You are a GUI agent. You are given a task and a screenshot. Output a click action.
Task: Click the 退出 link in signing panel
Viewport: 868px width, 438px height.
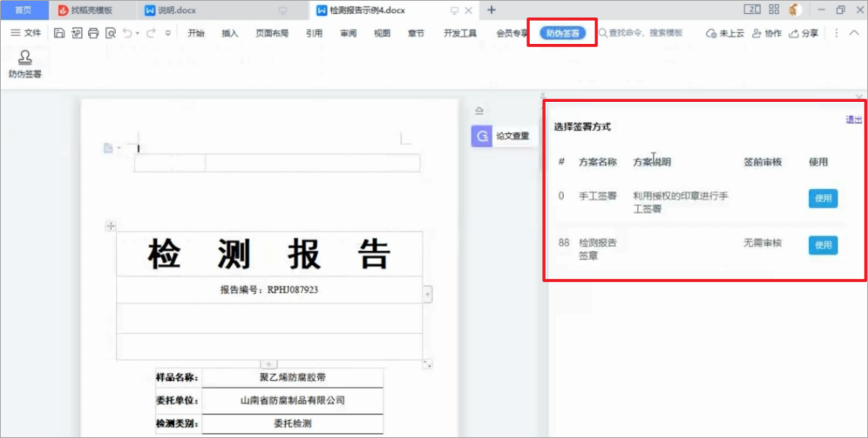coord(853,120)
